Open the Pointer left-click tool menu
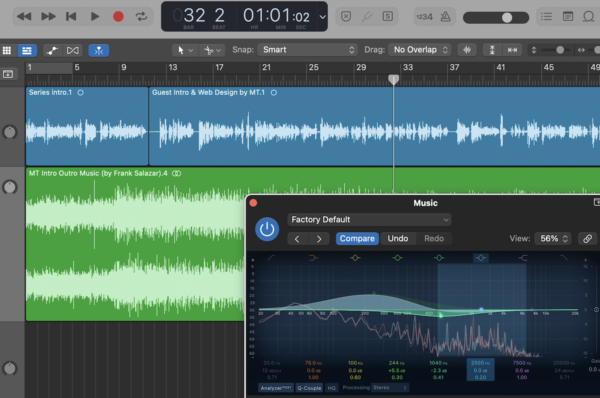The image size is (600, 398). (185, 50)
